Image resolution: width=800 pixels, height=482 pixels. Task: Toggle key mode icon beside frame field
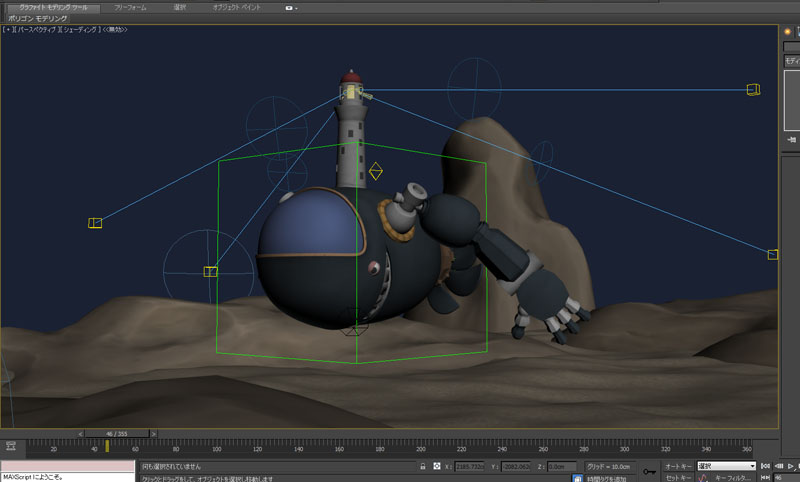point(765,477)
